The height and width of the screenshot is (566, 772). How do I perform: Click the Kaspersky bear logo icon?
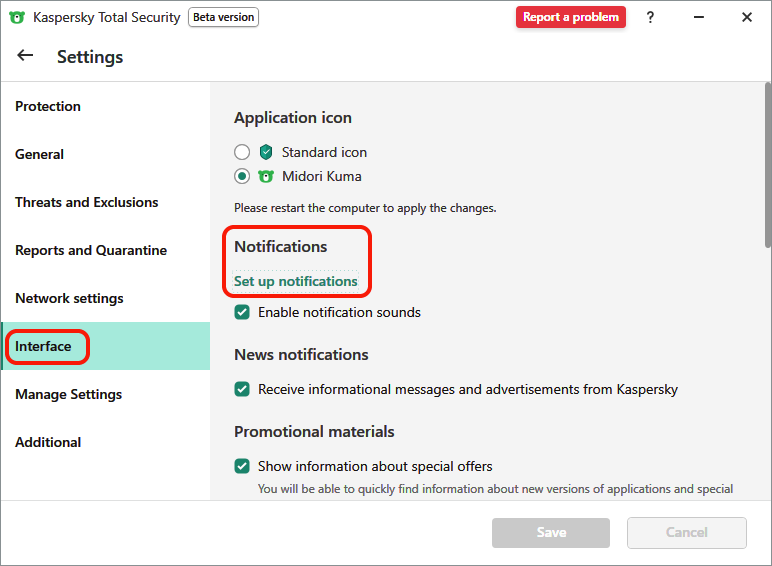(x=17, y=17)
